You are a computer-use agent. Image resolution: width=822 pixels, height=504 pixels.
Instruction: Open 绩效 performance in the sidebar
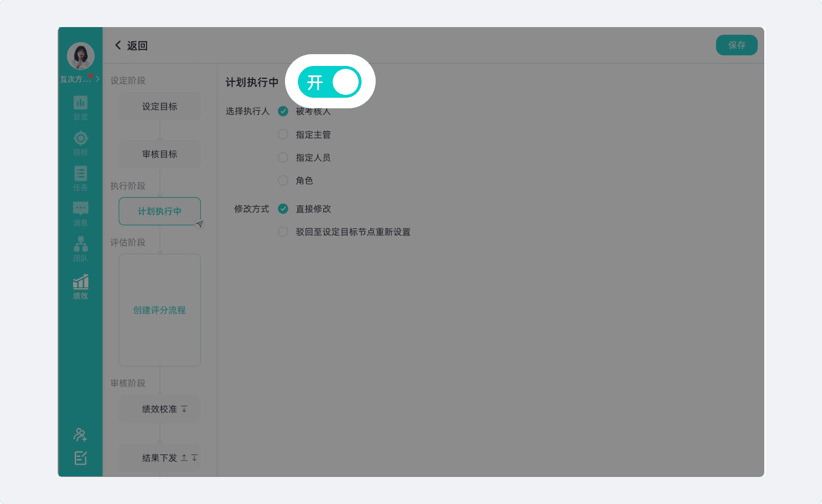click(x=81, y=287)
